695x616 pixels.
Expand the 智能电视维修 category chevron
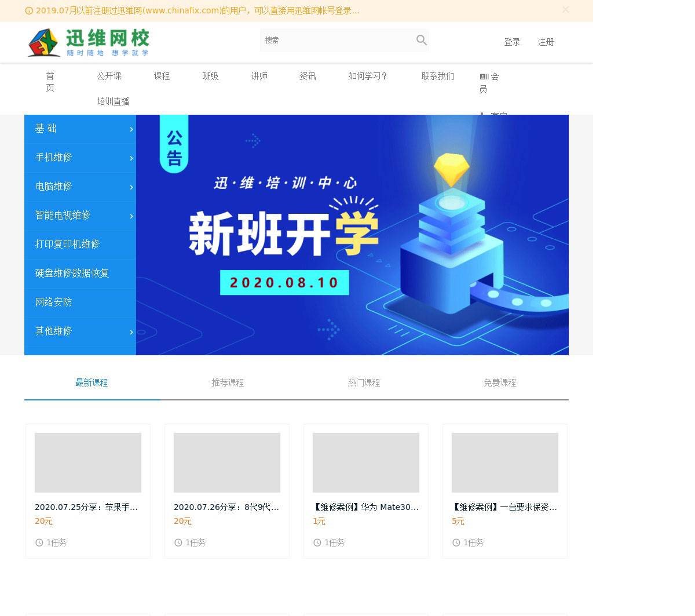[131, 216]
